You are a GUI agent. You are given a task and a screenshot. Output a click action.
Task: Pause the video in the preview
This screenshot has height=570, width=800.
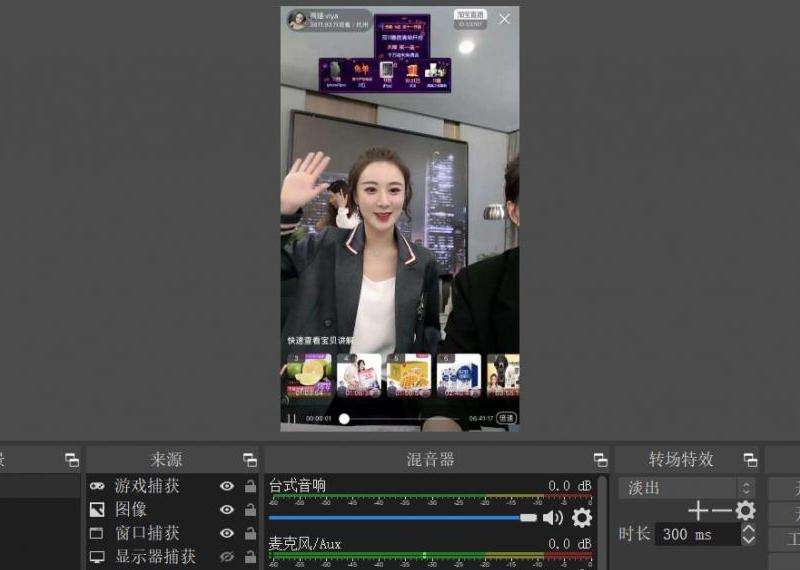coord(292,418)
